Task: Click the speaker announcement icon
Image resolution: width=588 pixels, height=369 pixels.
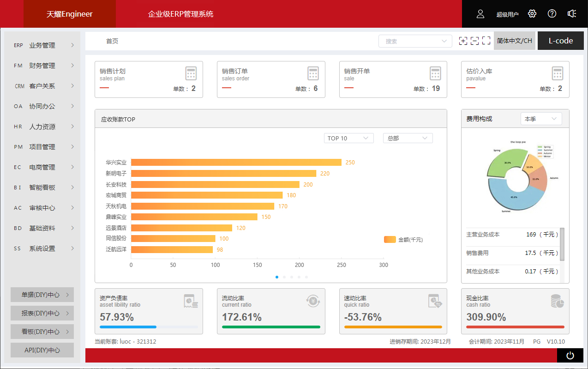Action: click(572, 14)
